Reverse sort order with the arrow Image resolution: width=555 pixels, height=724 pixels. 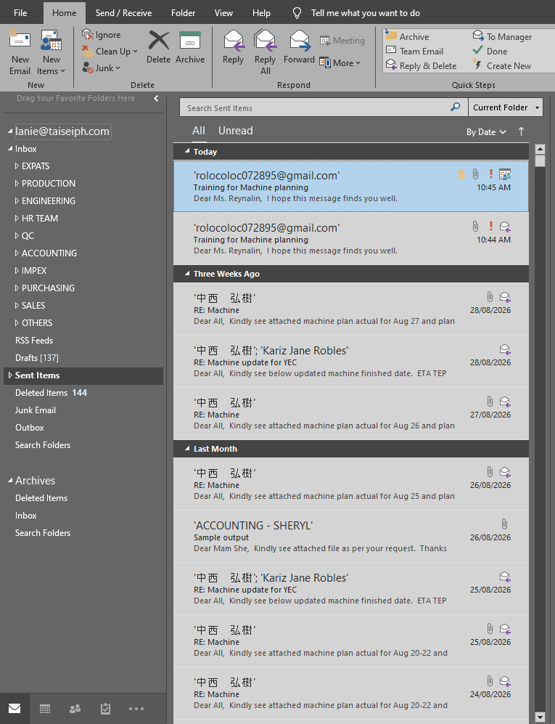tap(521, 132)
